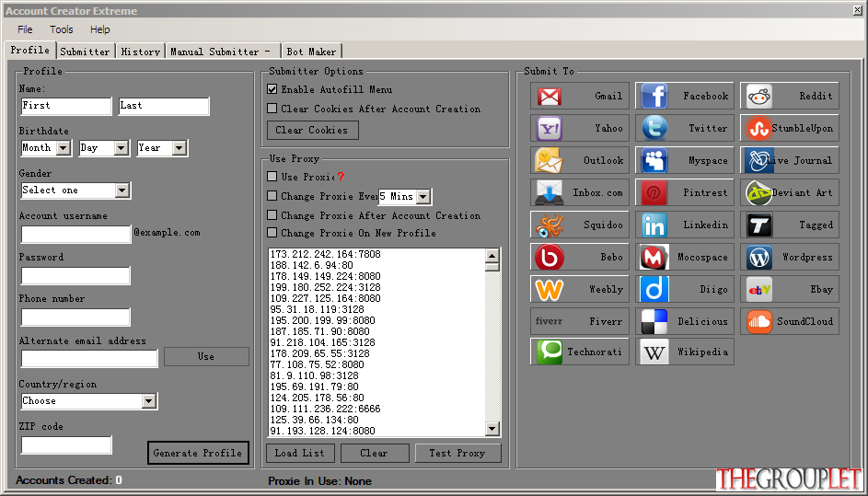Go to the Bot Maker tab
868x496 pixels.
(x=311, y=52)
